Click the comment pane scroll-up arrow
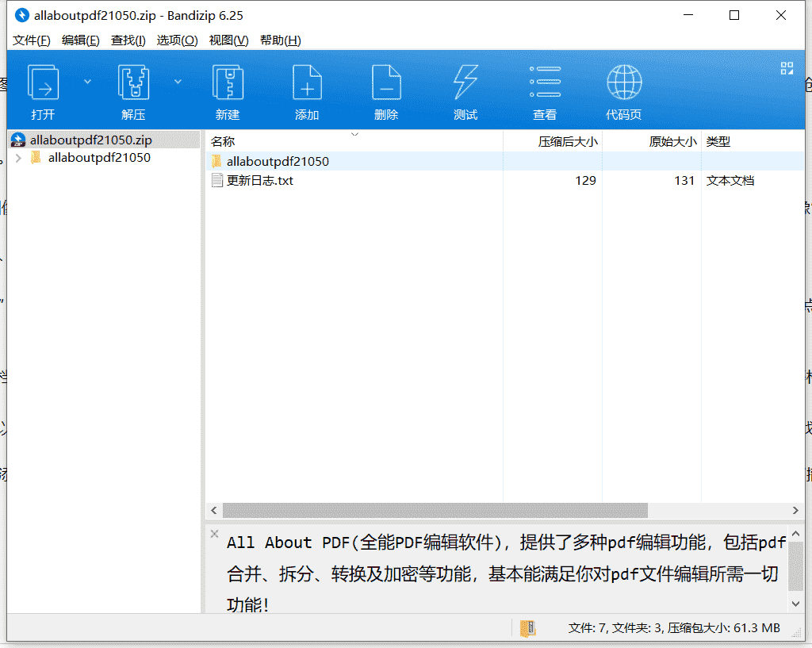 [x=795, y=533]
